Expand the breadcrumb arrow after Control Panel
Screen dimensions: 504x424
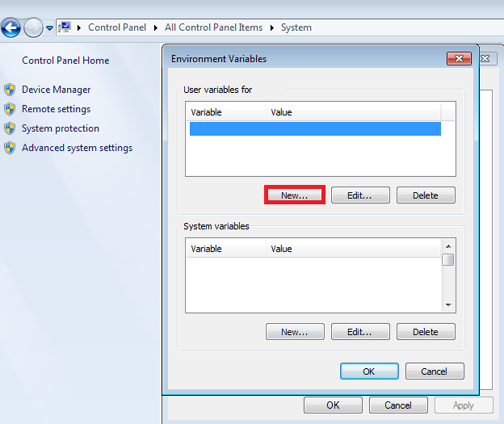[x=157, y=28]
